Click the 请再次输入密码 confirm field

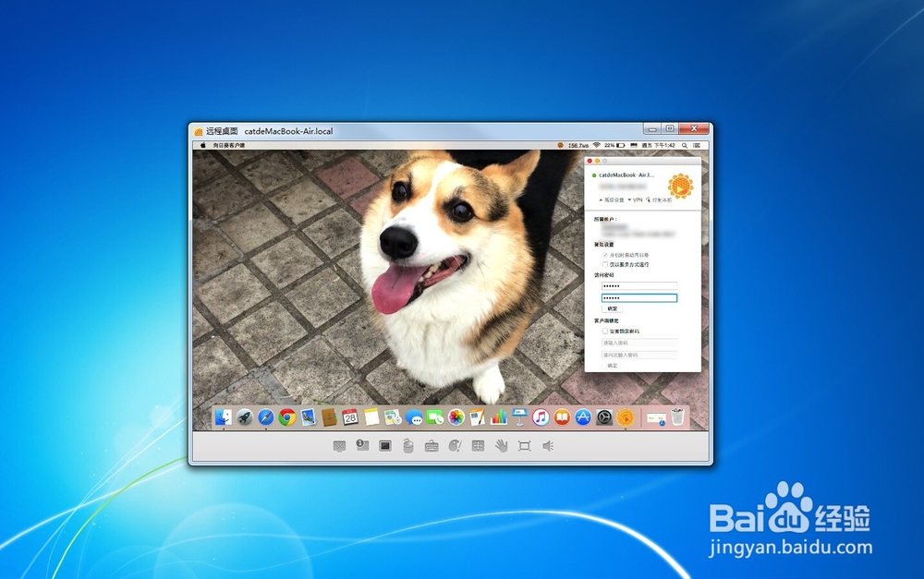tap(639, 356)
